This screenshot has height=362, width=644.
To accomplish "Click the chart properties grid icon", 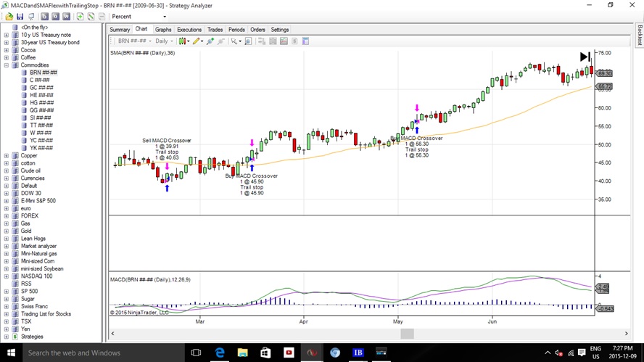I will (273, 41).
